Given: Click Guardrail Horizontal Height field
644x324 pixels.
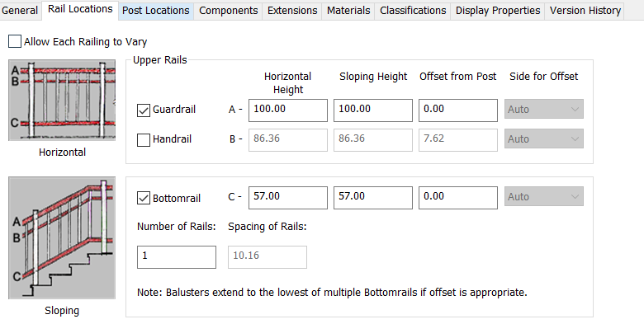Looking at the screenshot, I should [288, 110].
